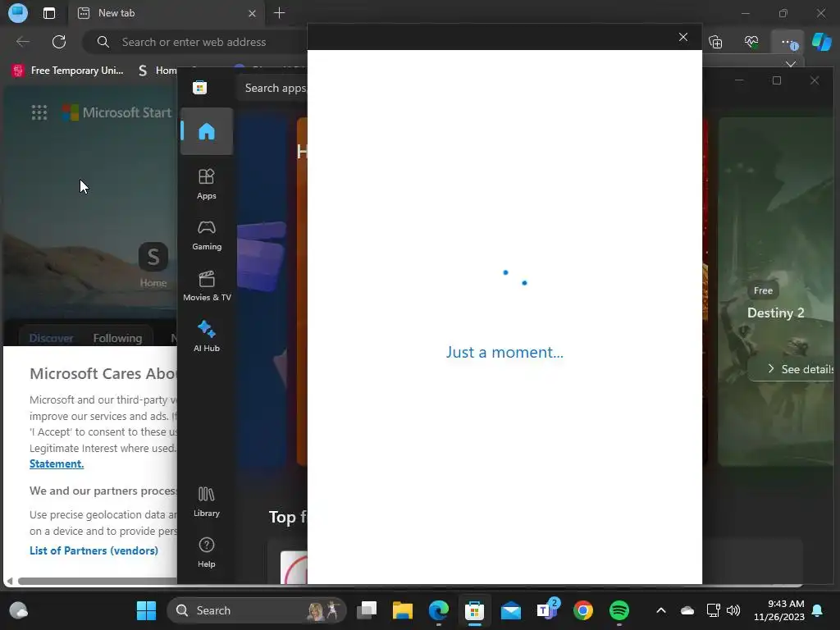Open Browser essentials heart icon
Viewport: 840px width, 630px height.
751,42
